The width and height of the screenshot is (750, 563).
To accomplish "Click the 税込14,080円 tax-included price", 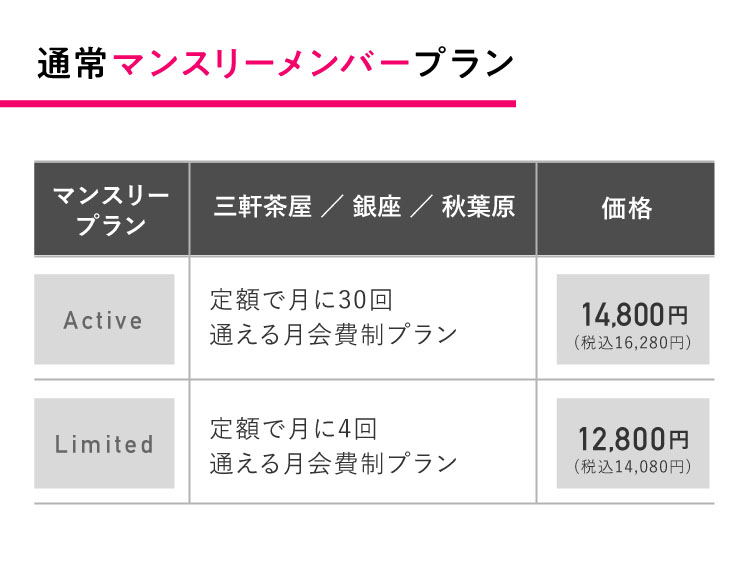I will (632, 466).
